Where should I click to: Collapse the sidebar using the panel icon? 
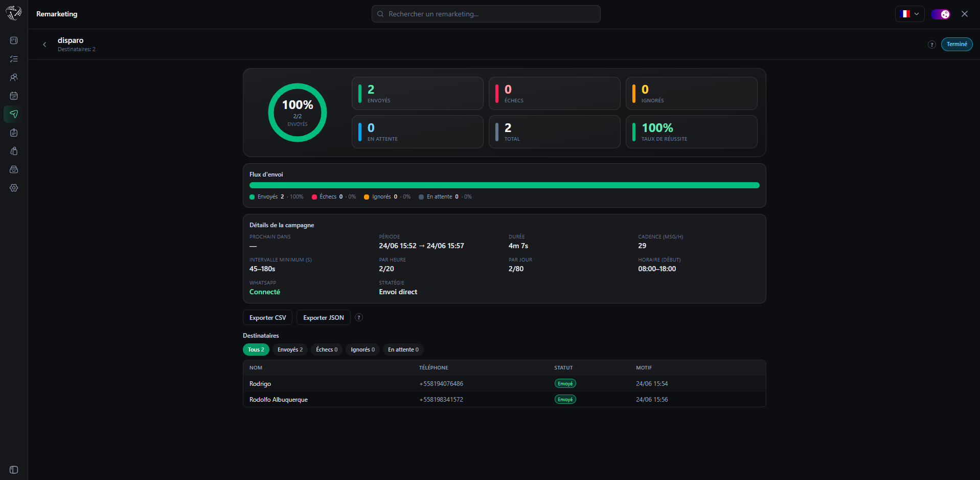(x=14, y=470)
